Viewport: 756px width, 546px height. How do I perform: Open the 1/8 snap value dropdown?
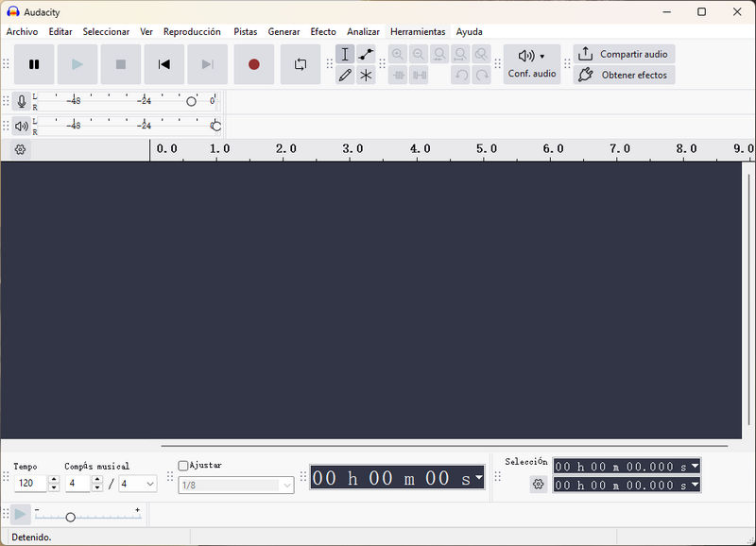pos(236,485)
